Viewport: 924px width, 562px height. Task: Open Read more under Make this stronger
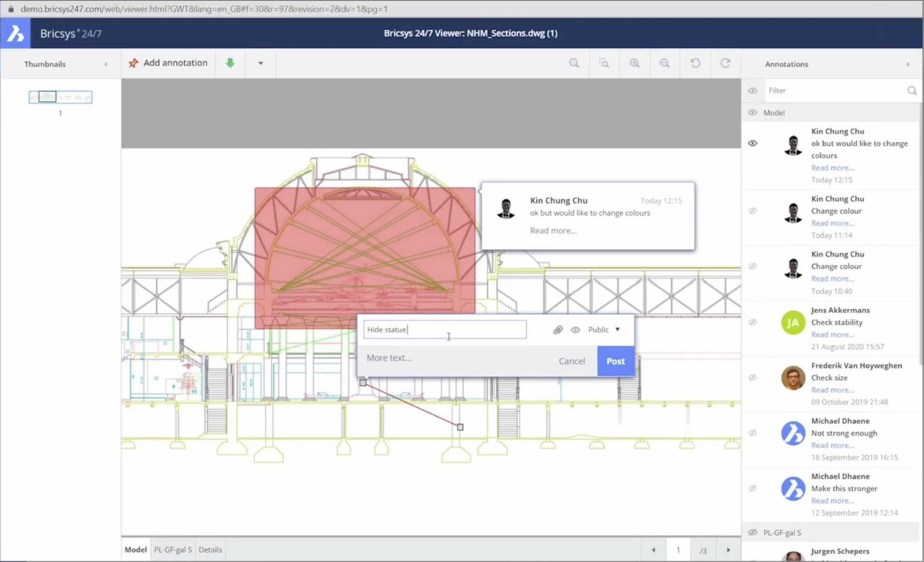(x=833, y=500)
